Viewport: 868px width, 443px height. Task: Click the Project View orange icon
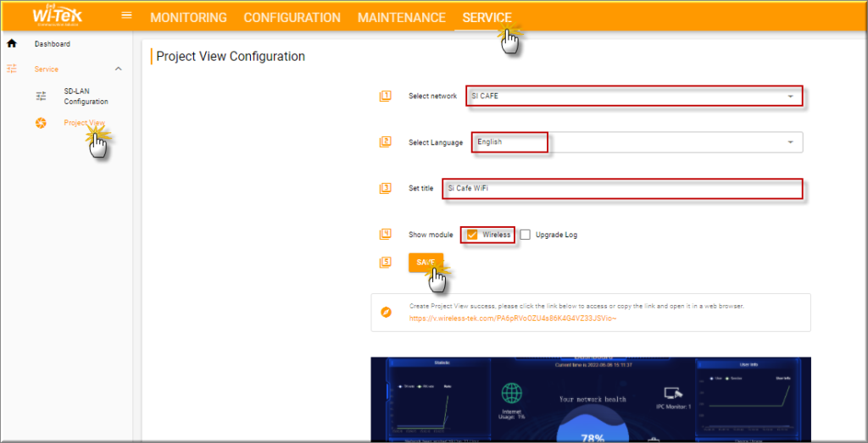pyautogui.click(x=41, y=124)
